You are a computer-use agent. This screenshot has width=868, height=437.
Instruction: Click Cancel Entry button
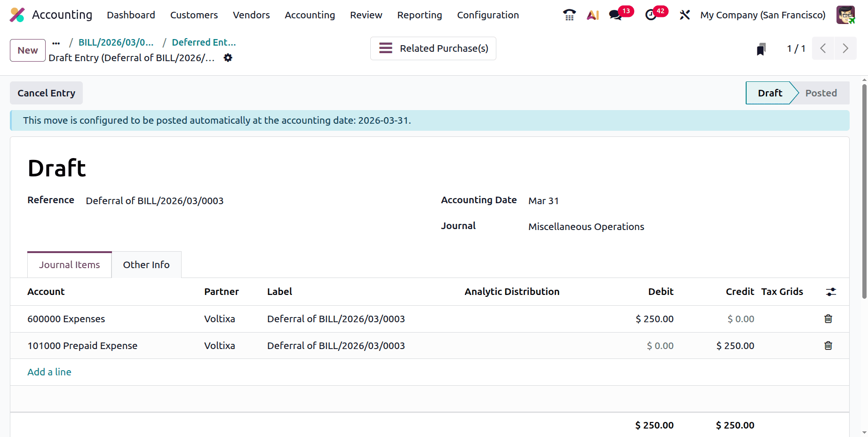[46, 93]
